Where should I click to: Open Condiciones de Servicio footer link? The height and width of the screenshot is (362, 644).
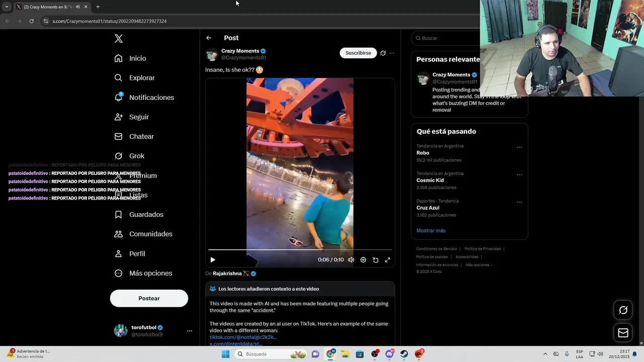tap(436, 249)
